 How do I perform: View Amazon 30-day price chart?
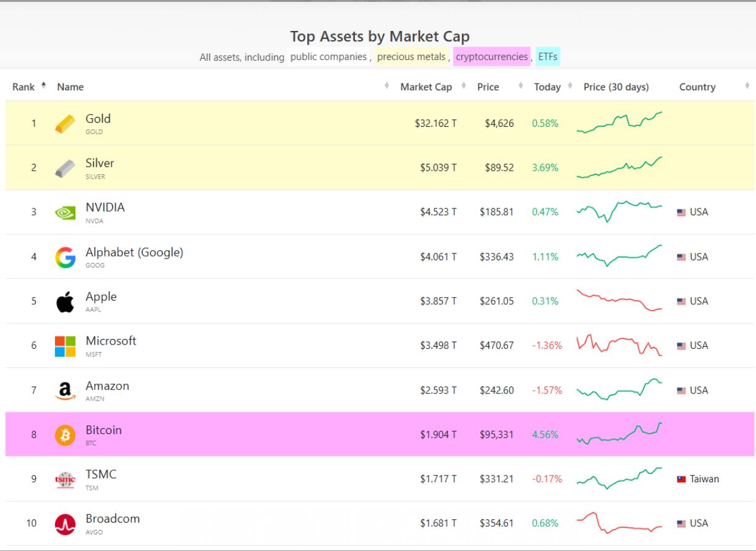click(619, 390)
